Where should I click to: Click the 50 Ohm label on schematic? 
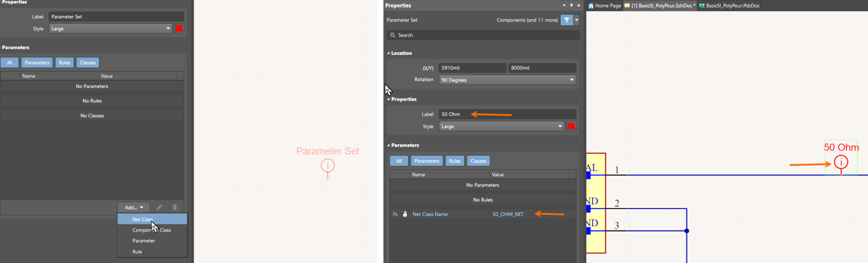[841, 147]
